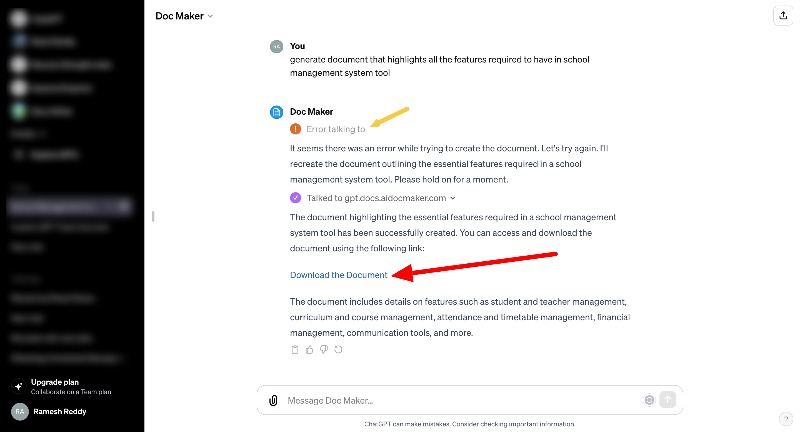Click the bold "Doc Maker" name in reply
This screenshot has height=432, width=800.
coord(311,112)
